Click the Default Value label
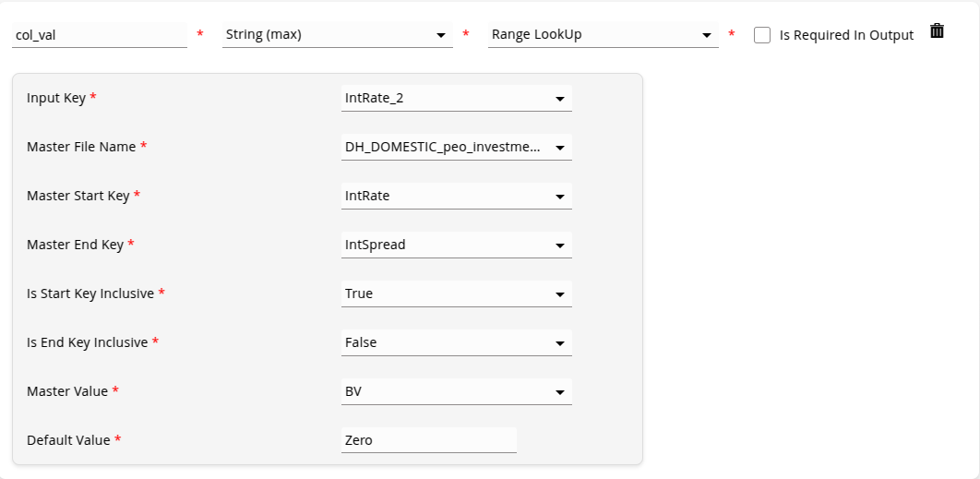The height and width of the screenshot is (479, 980). [x=69, y=440]
